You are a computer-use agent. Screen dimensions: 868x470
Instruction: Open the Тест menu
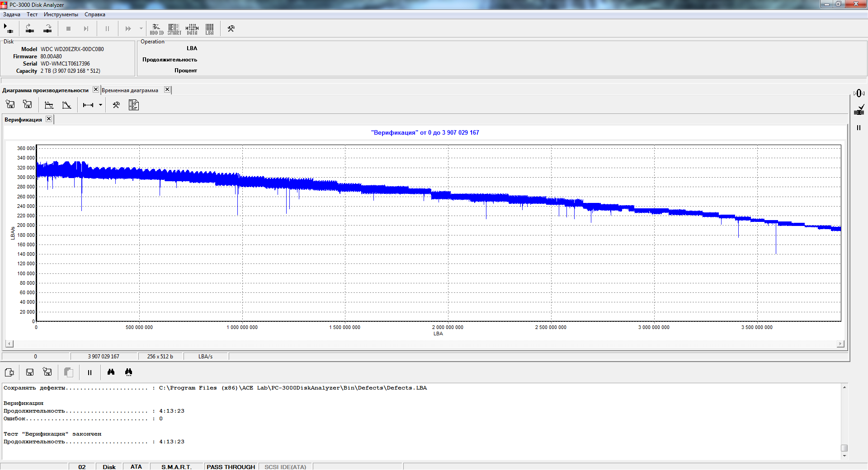[x=32, y=14]
